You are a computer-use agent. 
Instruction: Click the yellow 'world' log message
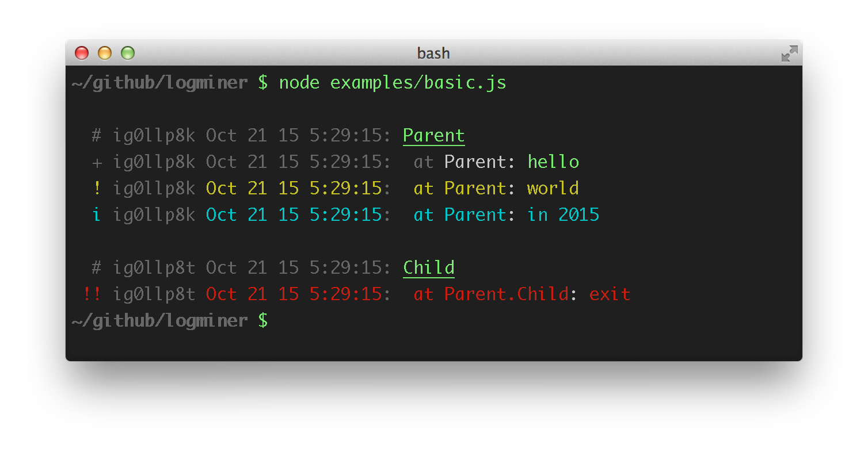tap(553, 188)
